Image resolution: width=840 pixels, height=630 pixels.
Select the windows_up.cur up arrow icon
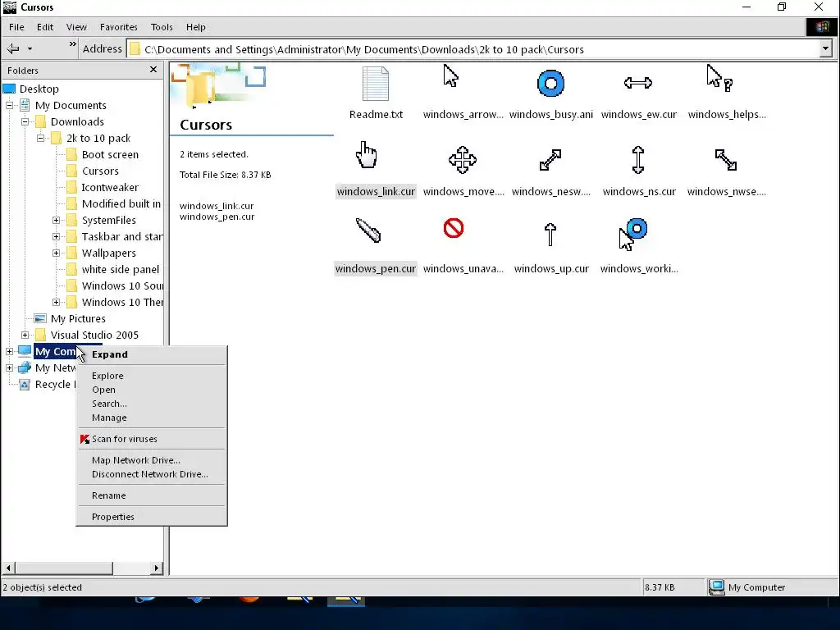(x=550, y=234)
